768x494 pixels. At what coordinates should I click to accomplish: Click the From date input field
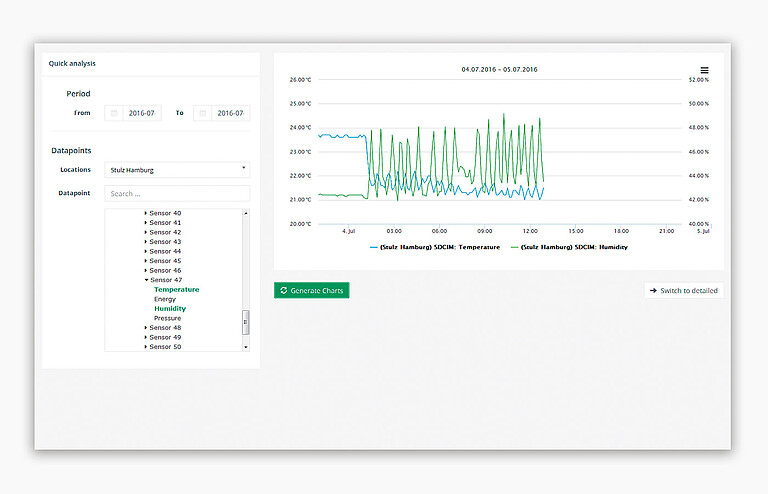(142, 113)
